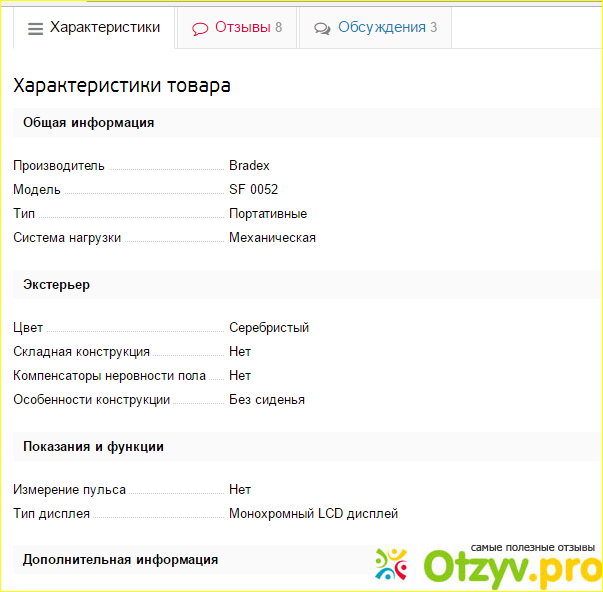The height and width of the screenshot is (592, 603).
Task: Click the color value Серебристый
Action: (268, 328)
